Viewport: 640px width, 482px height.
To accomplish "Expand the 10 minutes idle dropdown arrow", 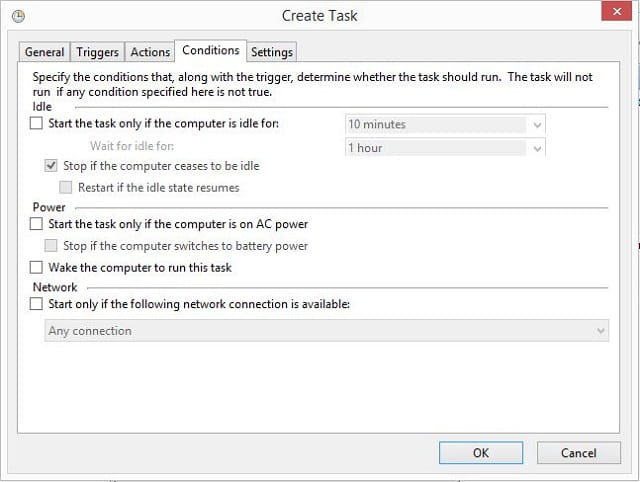I will point(537,124).
